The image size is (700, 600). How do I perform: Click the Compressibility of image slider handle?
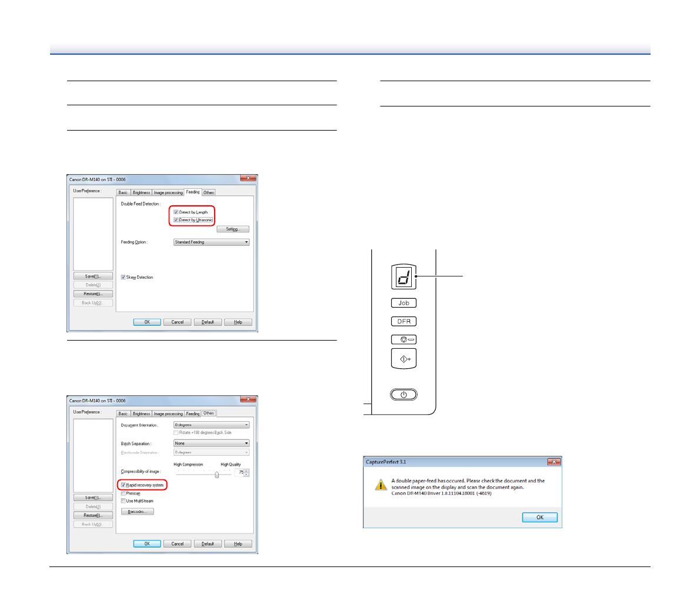pyautogui.click(x=216, y=475)
